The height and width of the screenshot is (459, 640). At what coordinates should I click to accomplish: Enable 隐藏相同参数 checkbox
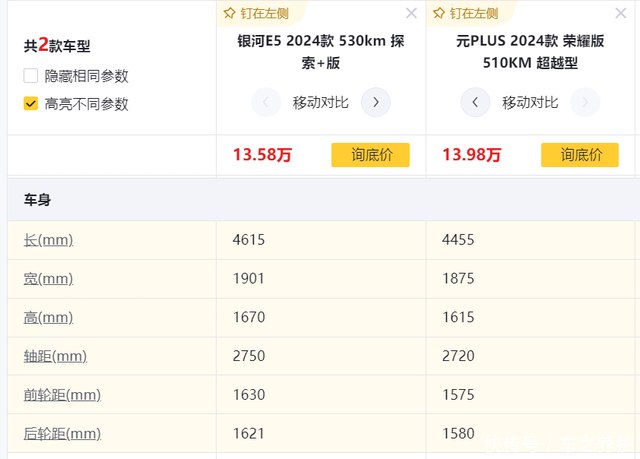click(x=31, y=76)
